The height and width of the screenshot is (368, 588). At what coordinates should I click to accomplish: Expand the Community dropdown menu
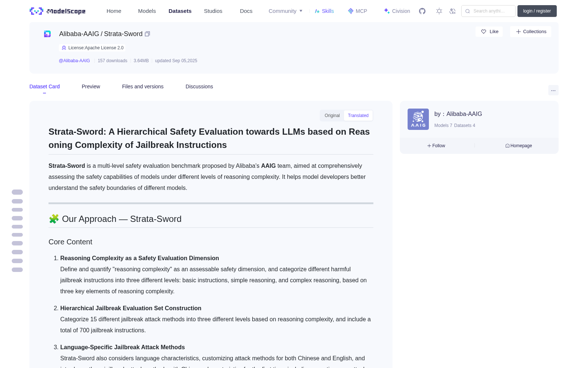pos(286,11)
